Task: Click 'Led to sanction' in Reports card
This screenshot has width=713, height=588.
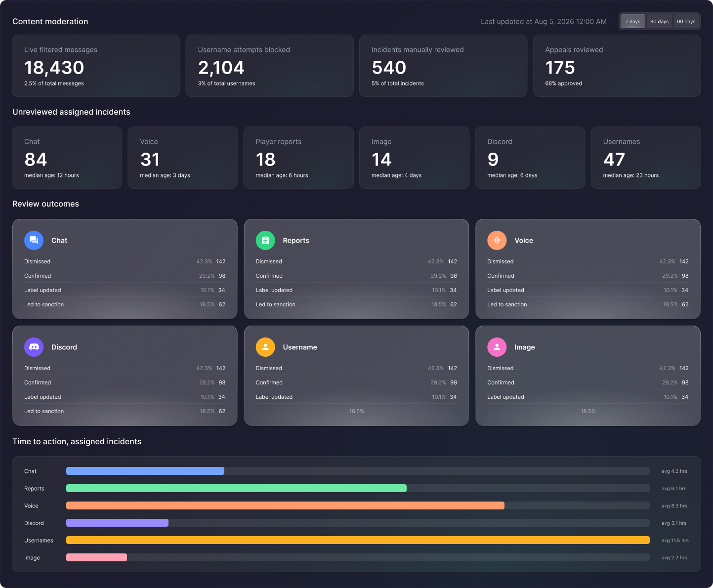Action: (356, 304)
